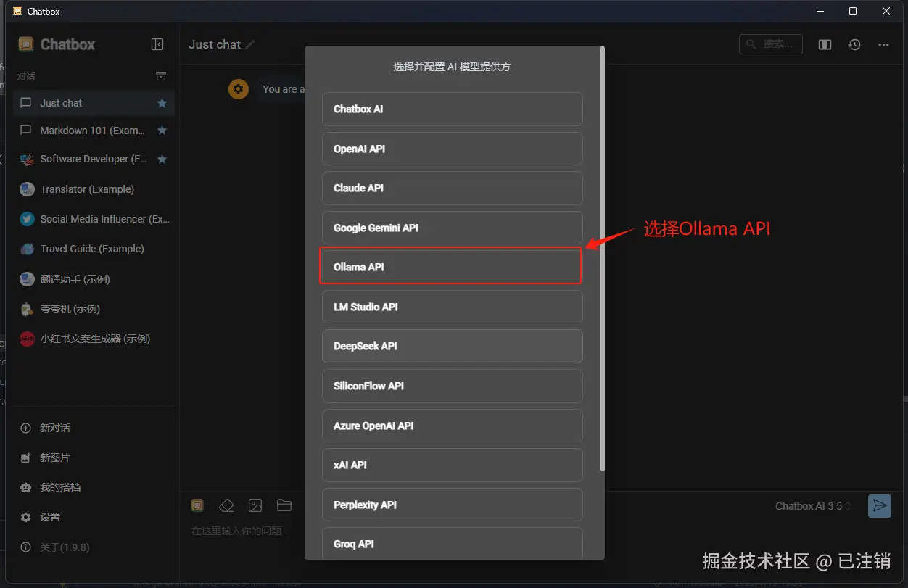Edit the Just chat title pencil icon
Screen dimensions: 908x588
(250, 44)
